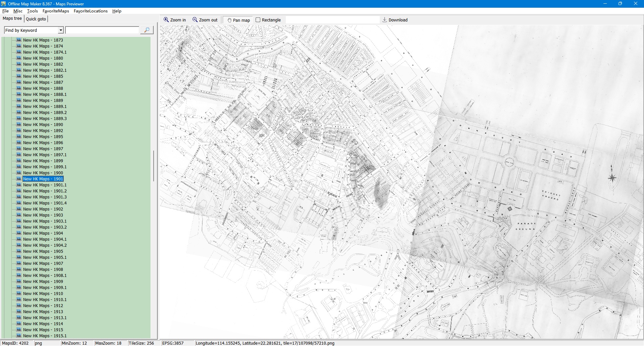Choose New HK Maps - 1910 map
The height and width of the screenshot is (346, 644).
43,294
